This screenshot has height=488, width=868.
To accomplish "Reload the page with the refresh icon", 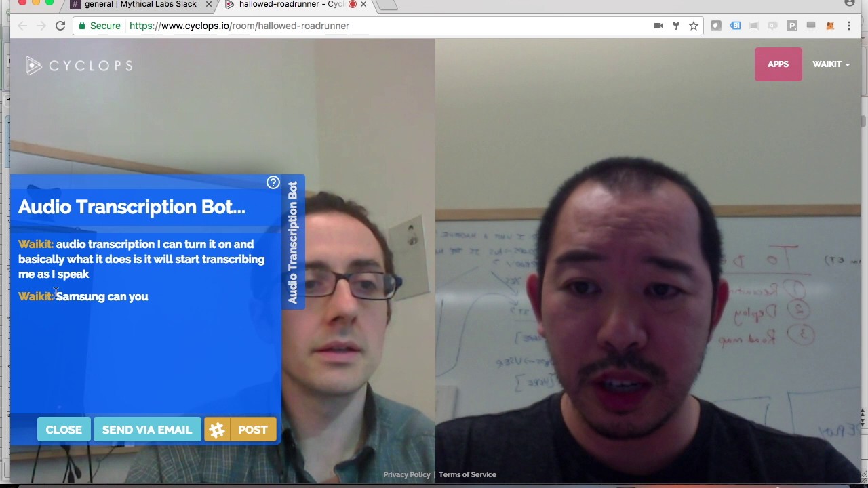I will click(60, 26).
